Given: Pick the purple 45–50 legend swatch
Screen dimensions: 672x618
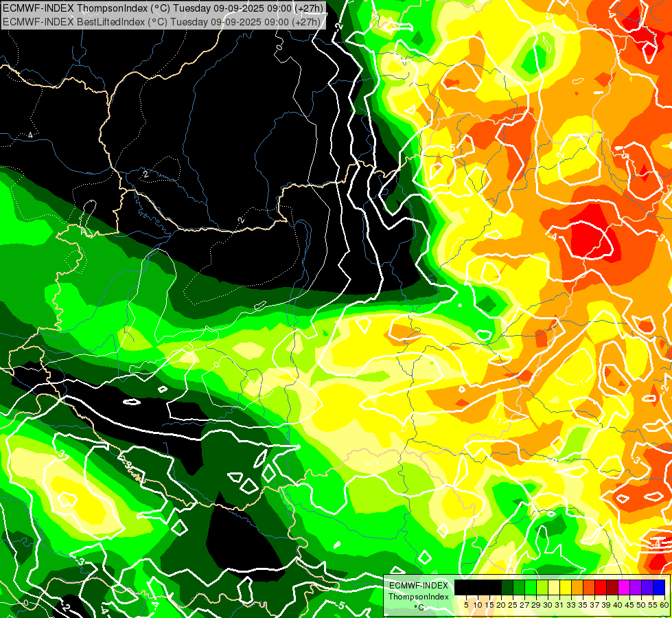Looking at the screenshot, I should pos(636,587).
